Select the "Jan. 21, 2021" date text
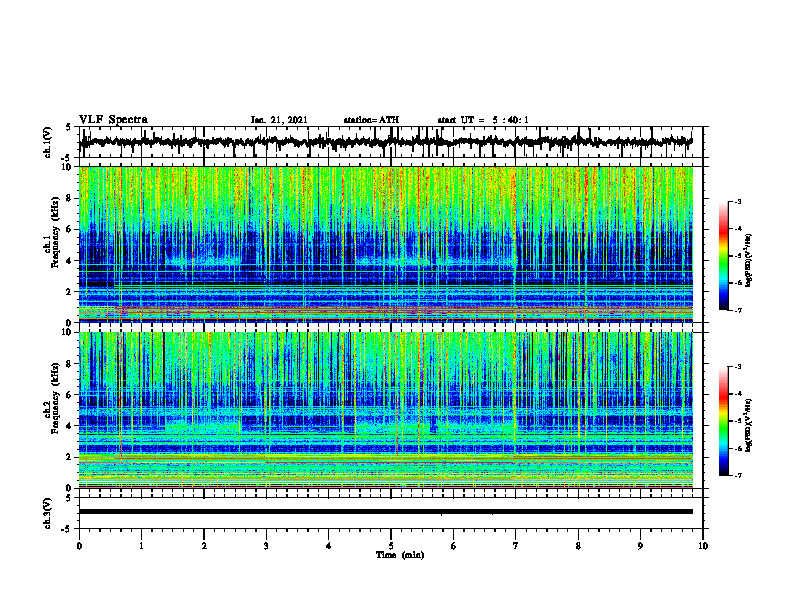Image resolution: width=792 pixels, height=612 pixels. (x=279, y=120)
